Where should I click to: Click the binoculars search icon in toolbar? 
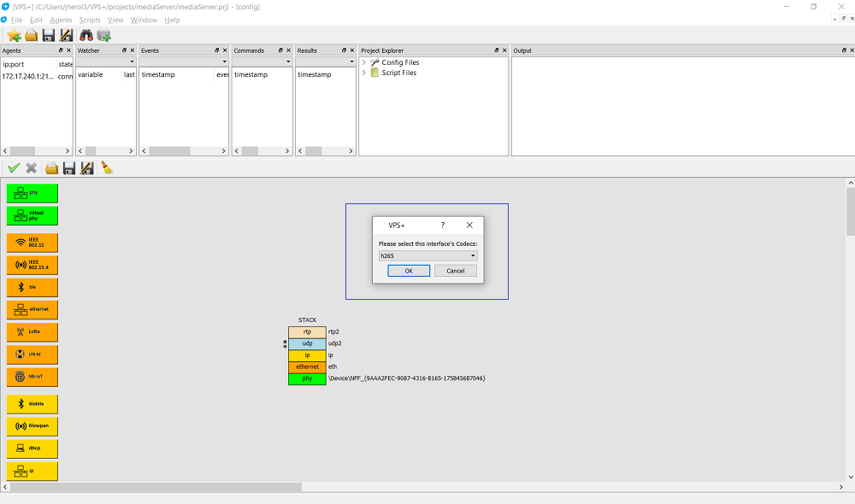[86, 35]
